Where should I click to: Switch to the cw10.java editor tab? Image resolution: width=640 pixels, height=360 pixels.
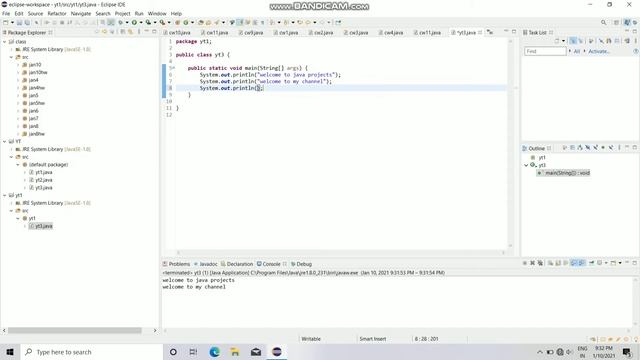coord(180,32)
